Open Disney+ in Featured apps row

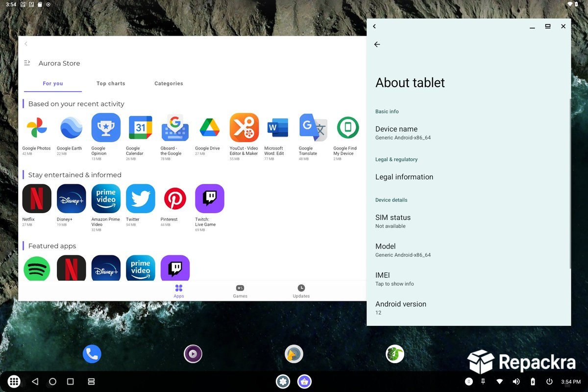pos(106,268)
